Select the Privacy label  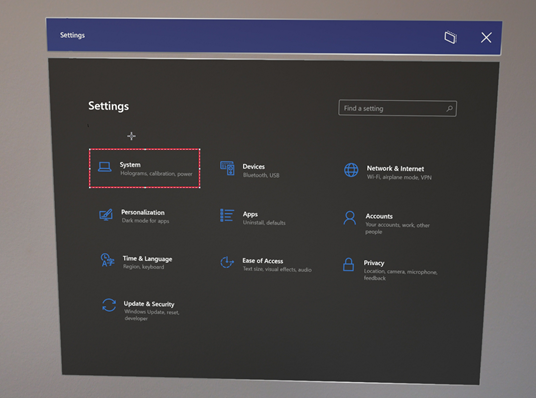click(x=374, y=263)
